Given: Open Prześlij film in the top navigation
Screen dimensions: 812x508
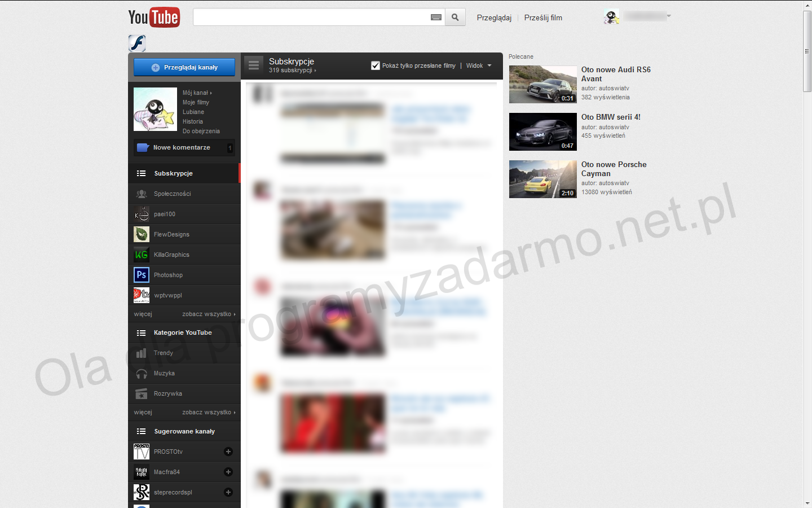Looking at the screenshot, I should pos(543,17).
